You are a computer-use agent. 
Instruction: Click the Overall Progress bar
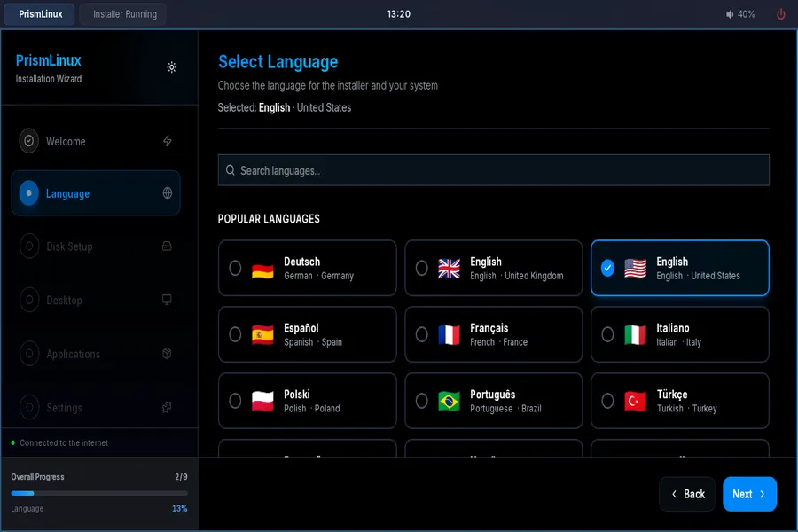99,494
